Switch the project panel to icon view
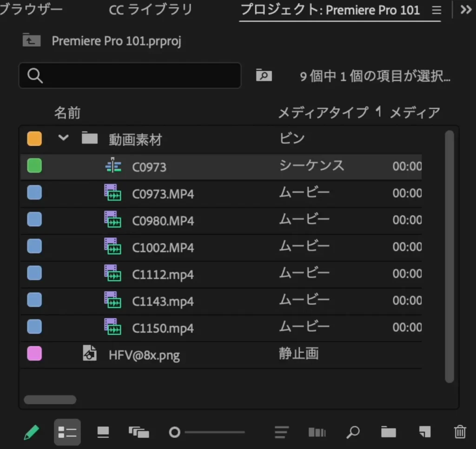 pos(103,432)
